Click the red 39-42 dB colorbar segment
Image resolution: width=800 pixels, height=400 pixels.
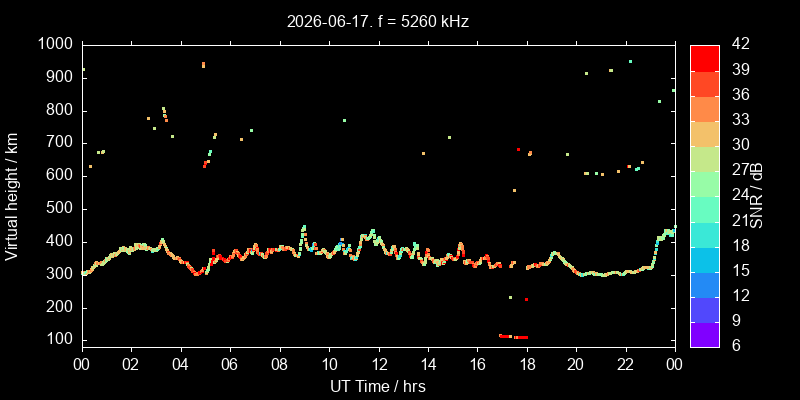pos(705,58)
